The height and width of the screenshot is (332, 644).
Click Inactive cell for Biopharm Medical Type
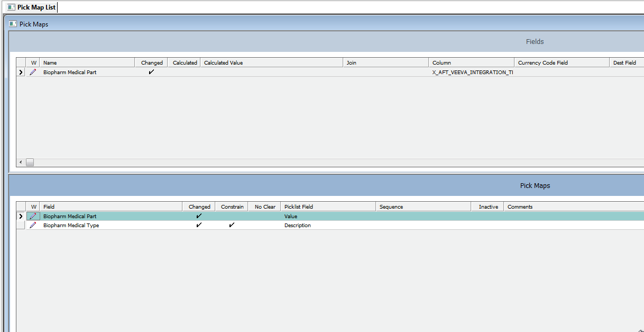point(487,225)
